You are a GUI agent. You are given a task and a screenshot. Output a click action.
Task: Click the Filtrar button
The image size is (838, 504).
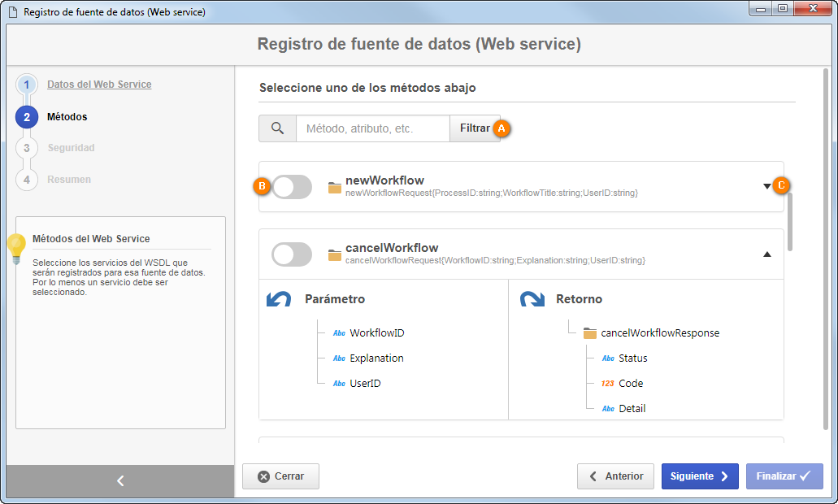click(x=475, y=128)
